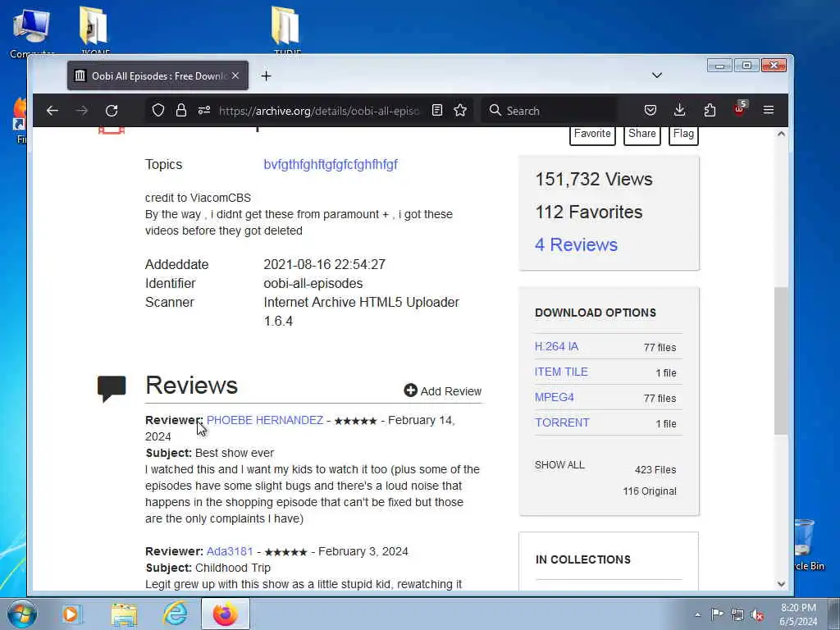Click the Share button
Image resolution: width=840 pixels, height=630 pixels.
641,134
